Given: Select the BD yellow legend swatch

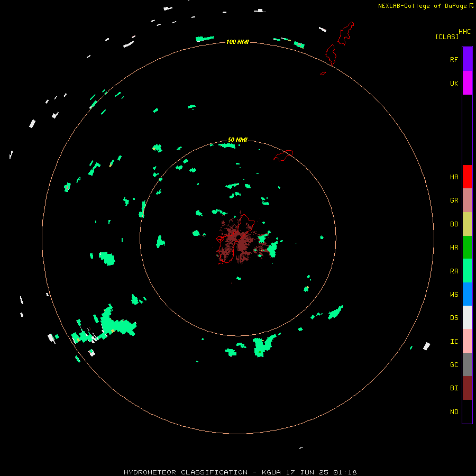Looking at the screenshot, I should click(x=467, y=224).
